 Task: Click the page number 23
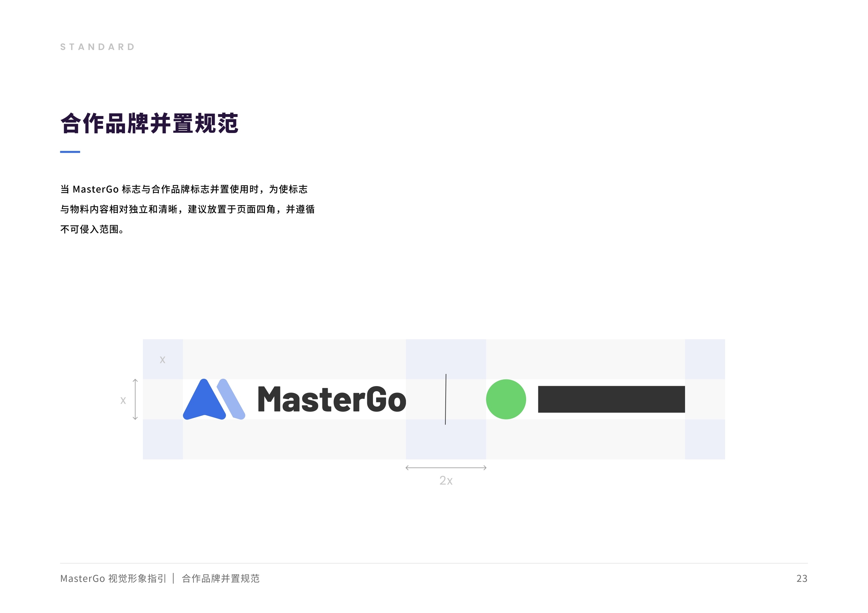[802, 579]
